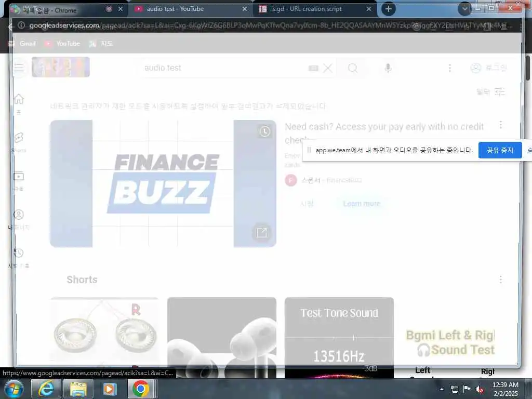
Task: Open YouTube settings three-dot menu in header
Action: click(x=450, y=68)
